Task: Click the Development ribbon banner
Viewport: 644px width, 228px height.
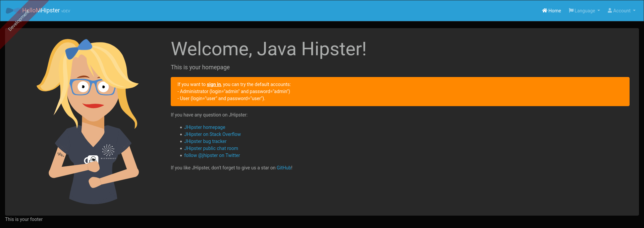Action: click(x=18, y=21)
